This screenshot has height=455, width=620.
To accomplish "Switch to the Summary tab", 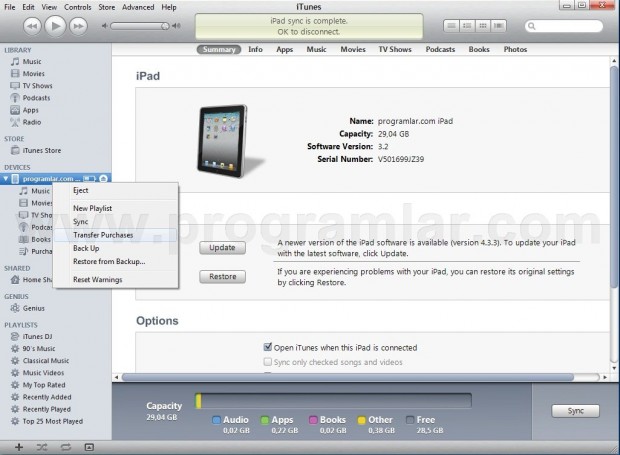I will (219, 49).
